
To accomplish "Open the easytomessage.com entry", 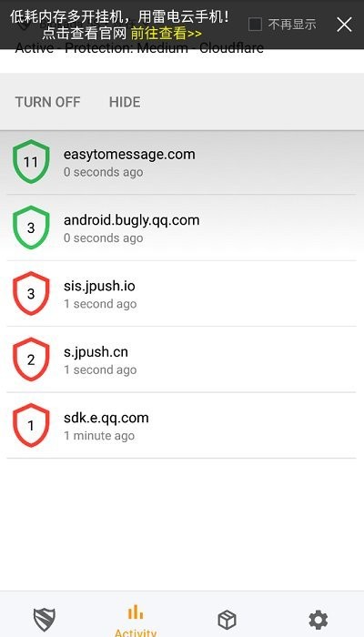I will pos(182,162).
